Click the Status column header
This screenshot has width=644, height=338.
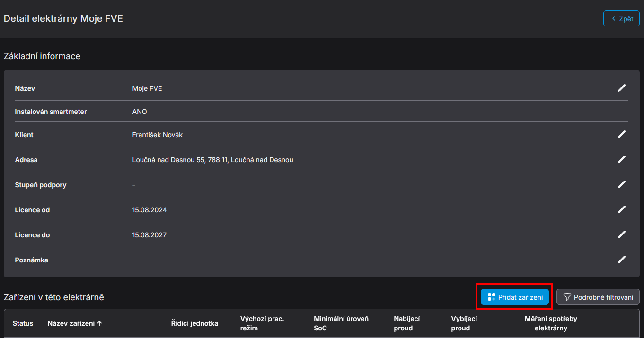point(23,323)
